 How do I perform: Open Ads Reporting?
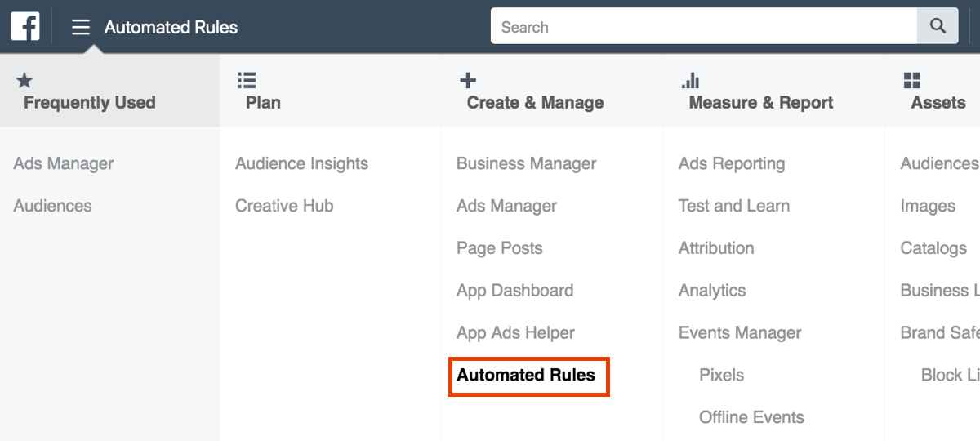point(732,163)
